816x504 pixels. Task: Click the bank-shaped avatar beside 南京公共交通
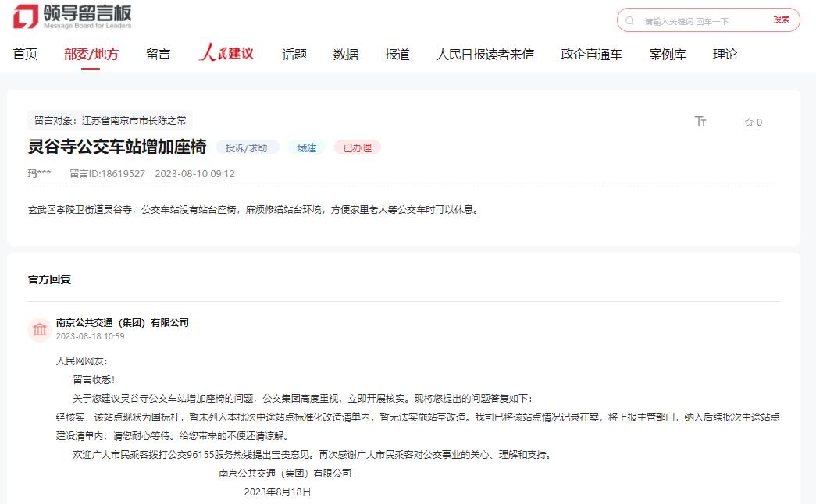click(x=40, y=329)
